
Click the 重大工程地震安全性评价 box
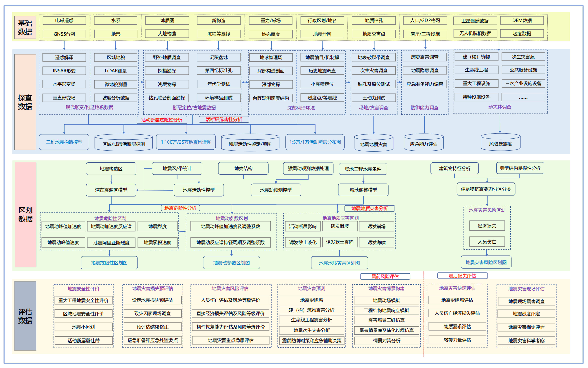(83, 300)
